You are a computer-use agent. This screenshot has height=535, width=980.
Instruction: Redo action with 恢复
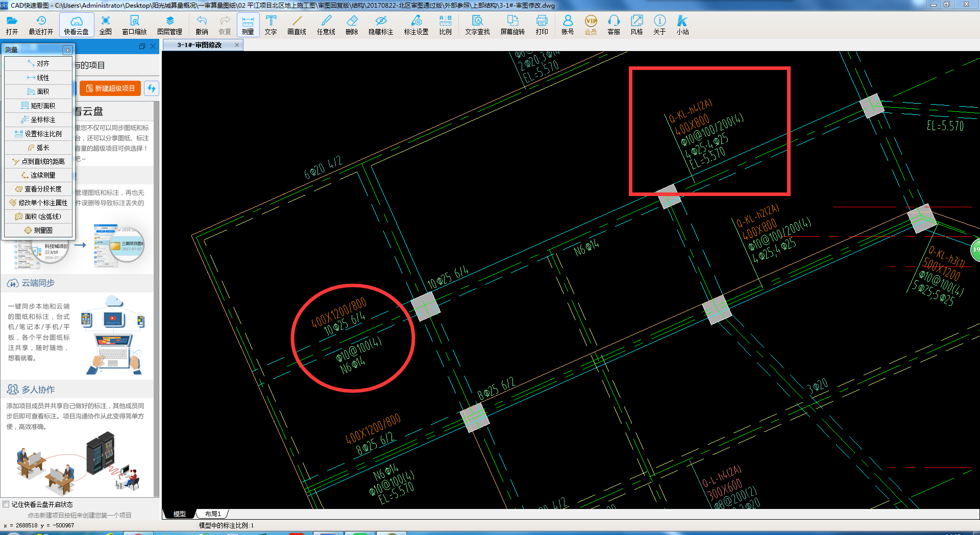(225, 25)
